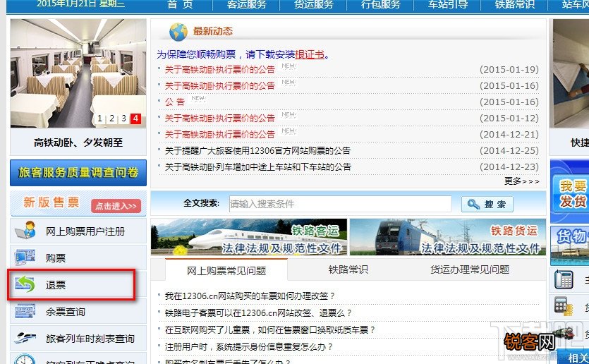
Task: Click the green refund arrow icon next to 退票
Action: [x=25, y=284]
